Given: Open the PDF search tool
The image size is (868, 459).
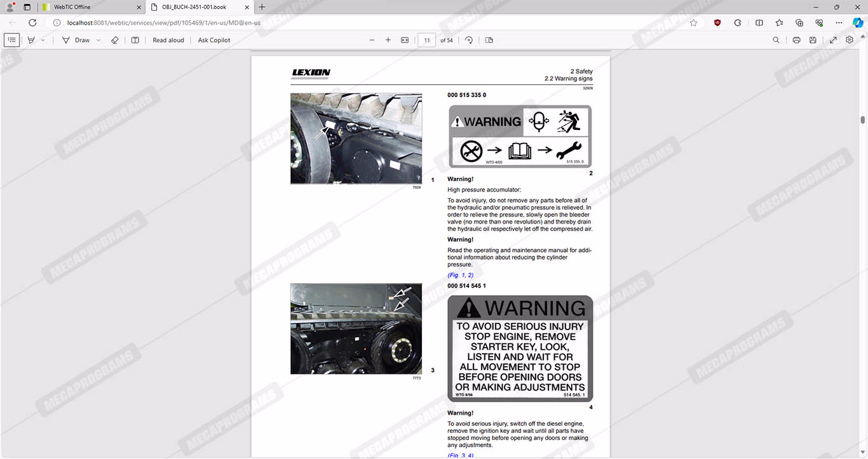Looking at the screenshot, I should point(776,40).
